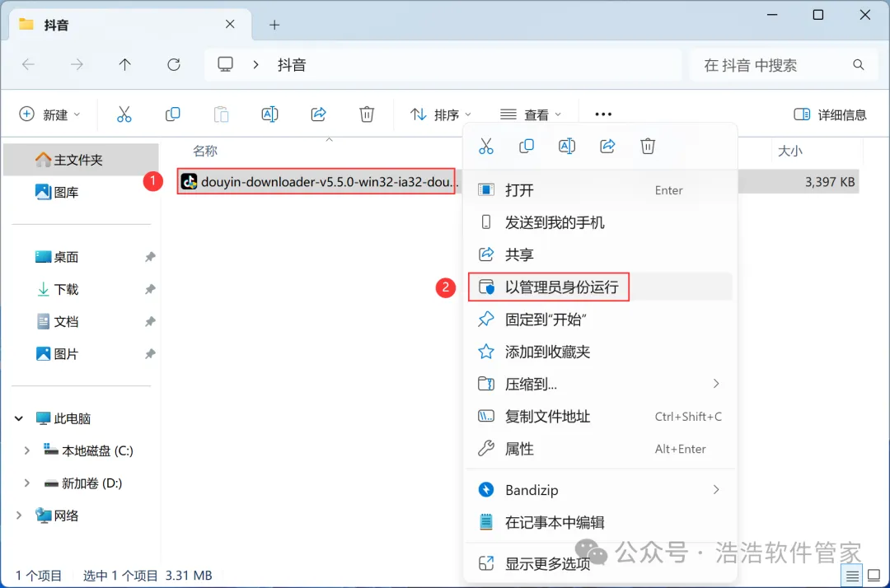Close the 抖音 tab
890x588 pixels.
[230, 24]
